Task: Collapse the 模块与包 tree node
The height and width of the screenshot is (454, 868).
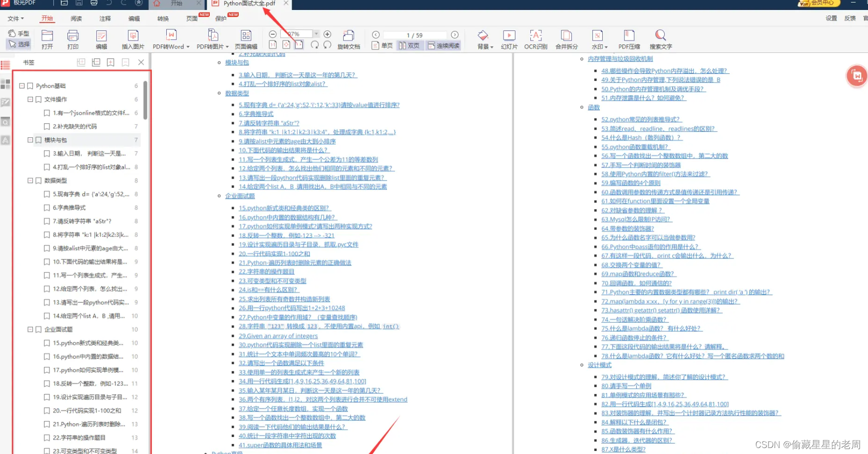Action: click(30, 140)
